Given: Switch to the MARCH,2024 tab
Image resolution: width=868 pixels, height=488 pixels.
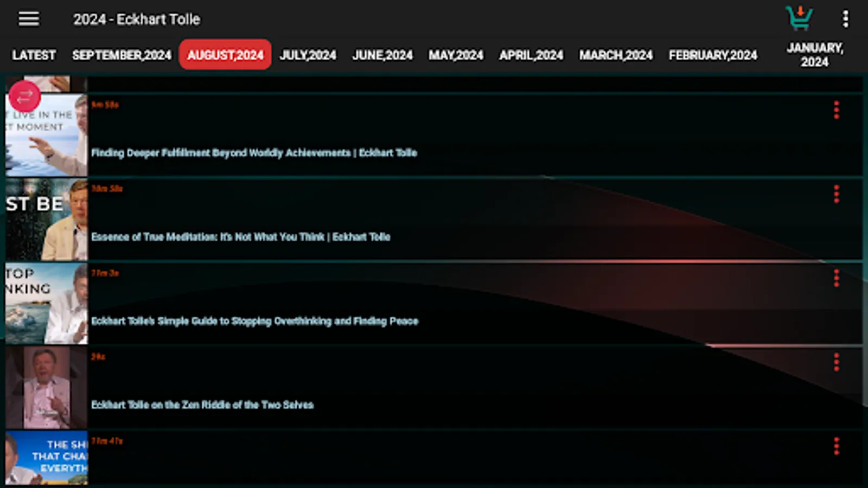Looking at the screenshot, I should (616, 55).
